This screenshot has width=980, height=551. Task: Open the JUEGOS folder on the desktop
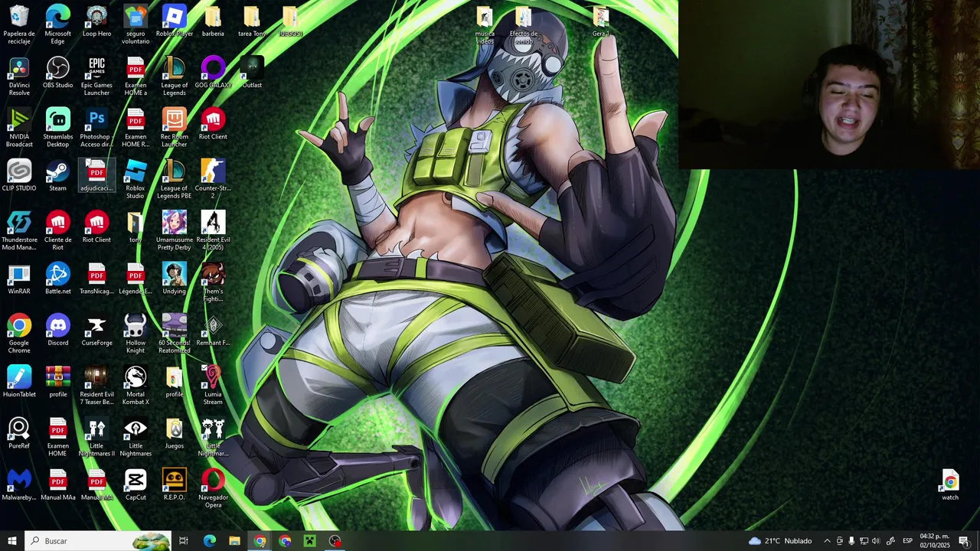(x=290, y=21)
